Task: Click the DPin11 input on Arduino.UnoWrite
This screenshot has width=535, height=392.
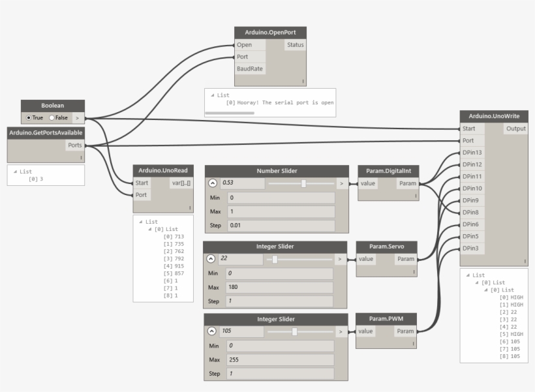Action: click(x=472, y=176)
